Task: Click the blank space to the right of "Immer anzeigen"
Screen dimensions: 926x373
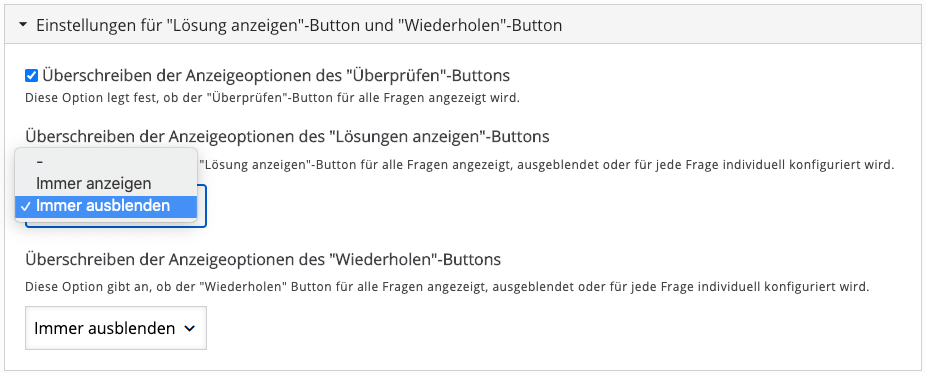Action: click(x=174, y=184)
